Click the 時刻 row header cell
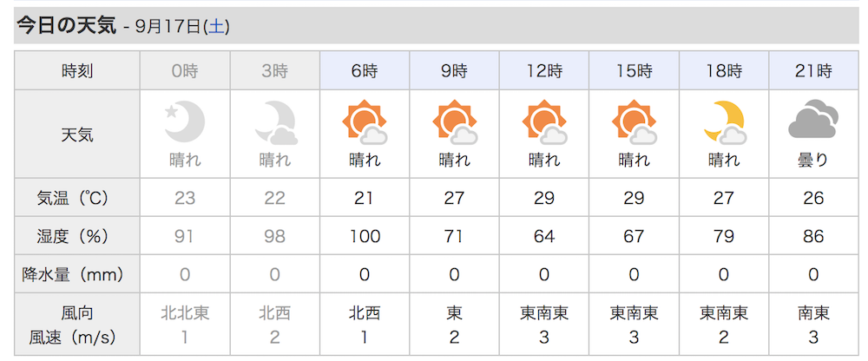 coord(77,70)
